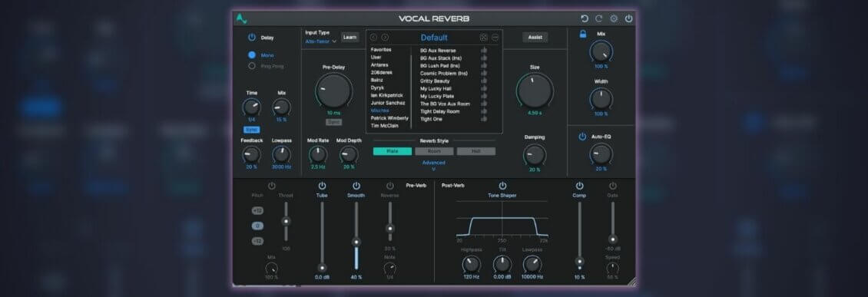Toggle the Delay power button
Image resolution: width=868 pixels, height=297 pixels.
pyautogui.click(x=252, y=38)
